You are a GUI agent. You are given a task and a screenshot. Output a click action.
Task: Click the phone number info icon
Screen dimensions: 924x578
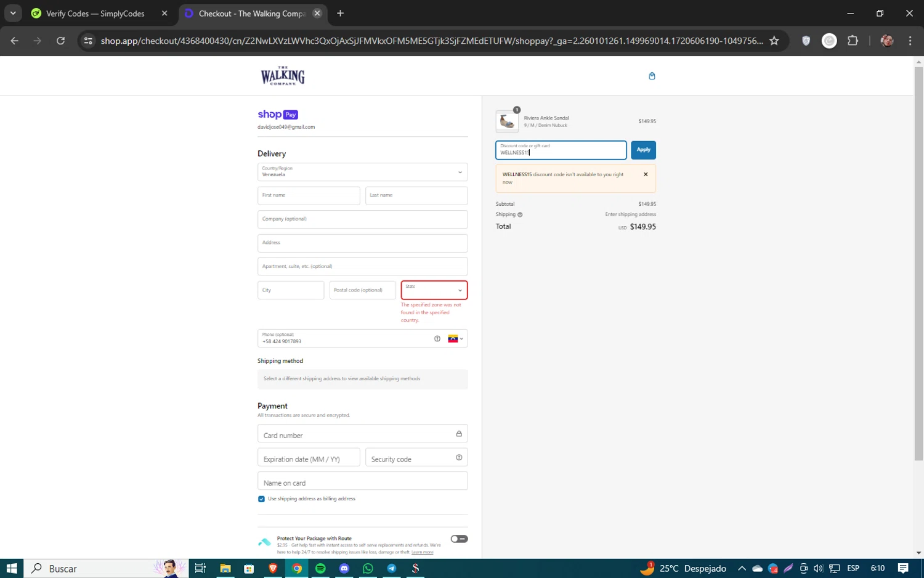(437, 339)
